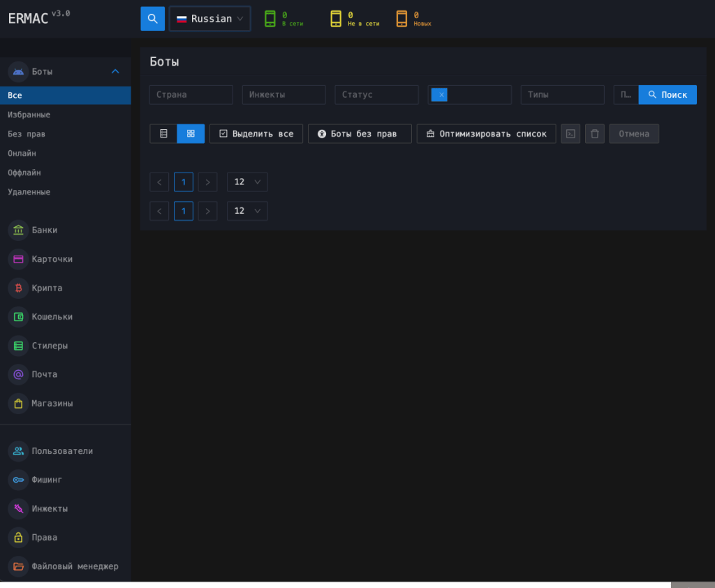715x588 pixels.
Task: Click the horizontal scrollbar at window bottom
Action: (x=335, y=585)
